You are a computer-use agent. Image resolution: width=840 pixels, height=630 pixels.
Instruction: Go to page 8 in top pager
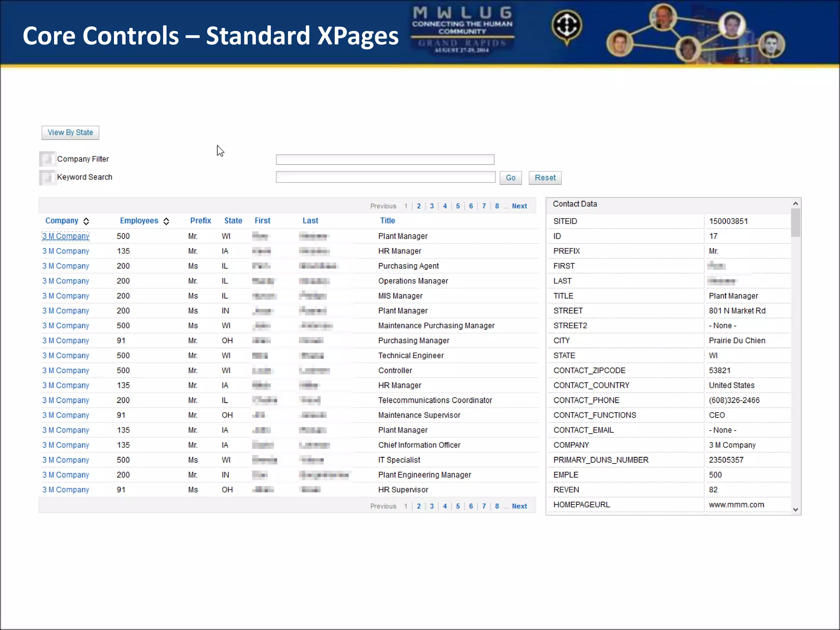pos(497,206)
